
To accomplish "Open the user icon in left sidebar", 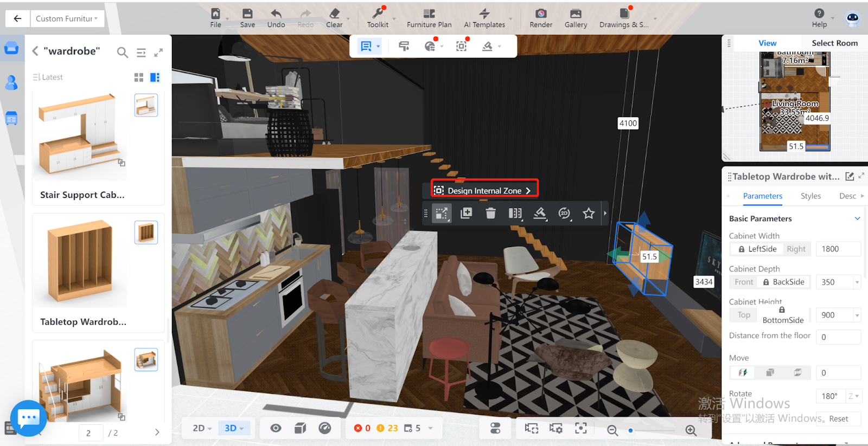I will click(x=11, y=82).
